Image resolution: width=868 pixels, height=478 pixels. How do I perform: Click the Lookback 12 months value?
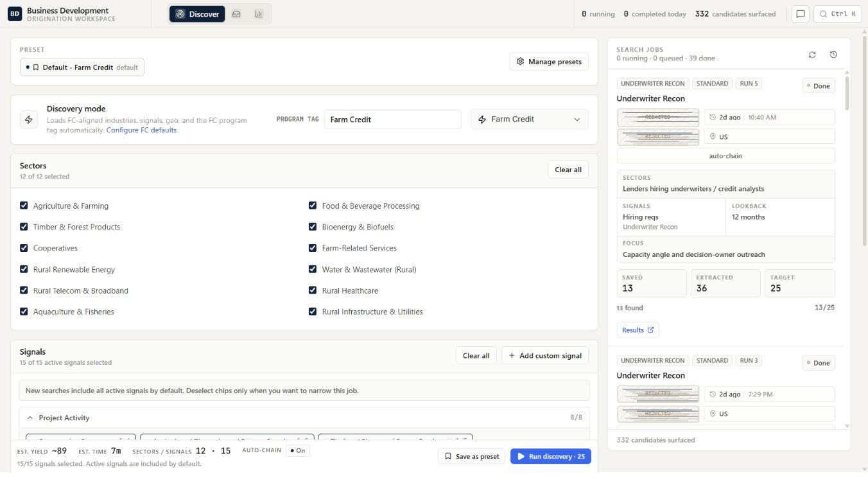749,217
